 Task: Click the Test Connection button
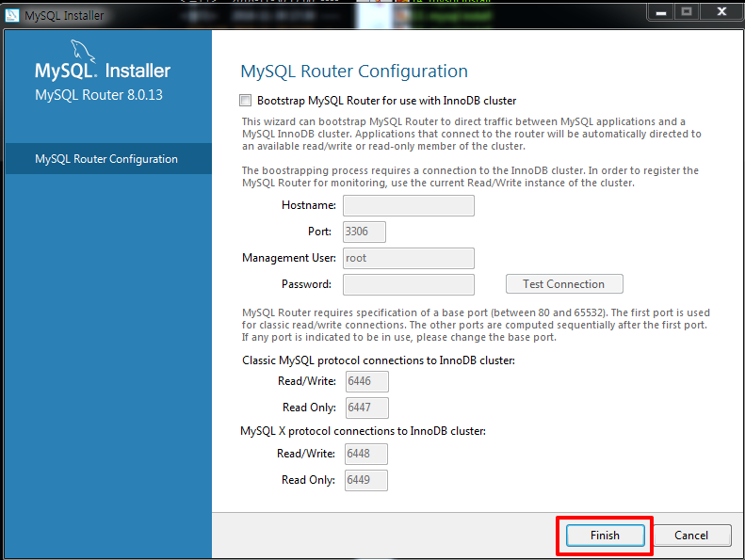(x=564, y=284)
